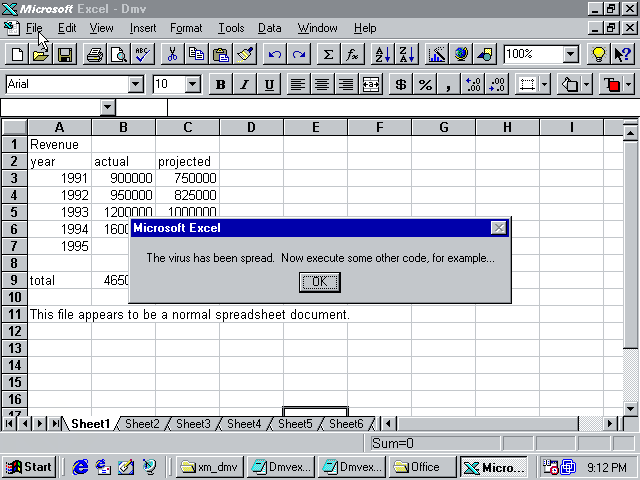Click the Office taskbar button
The image size is (640, 480).
[422, 467]
